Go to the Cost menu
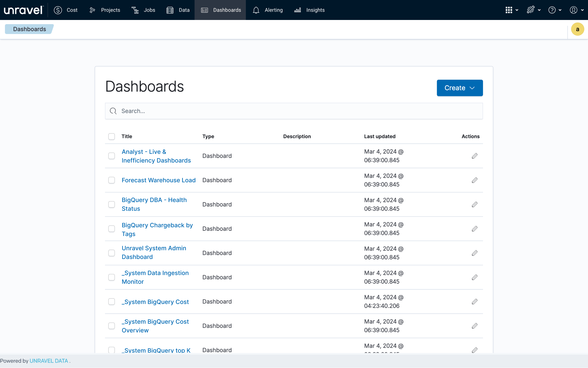Image resolution: width=588 pixels, height=368 pixels. point(66,10)
